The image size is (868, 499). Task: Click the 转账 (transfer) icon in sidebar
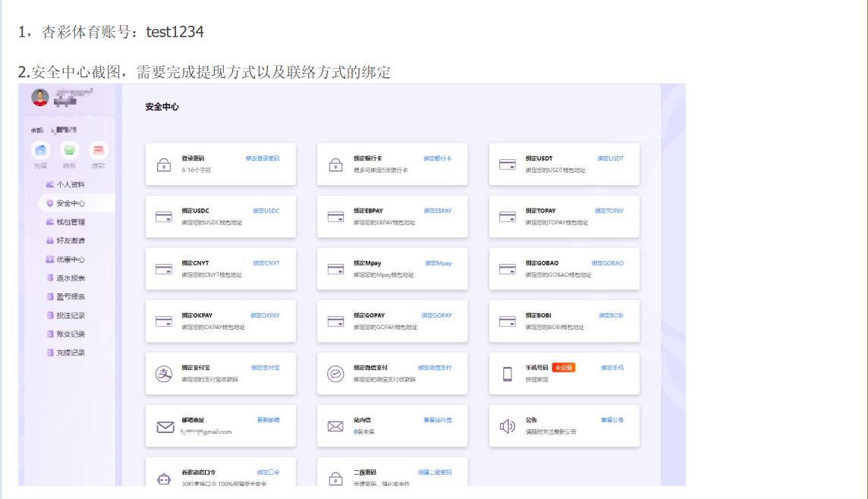click(x=69, y=151)
